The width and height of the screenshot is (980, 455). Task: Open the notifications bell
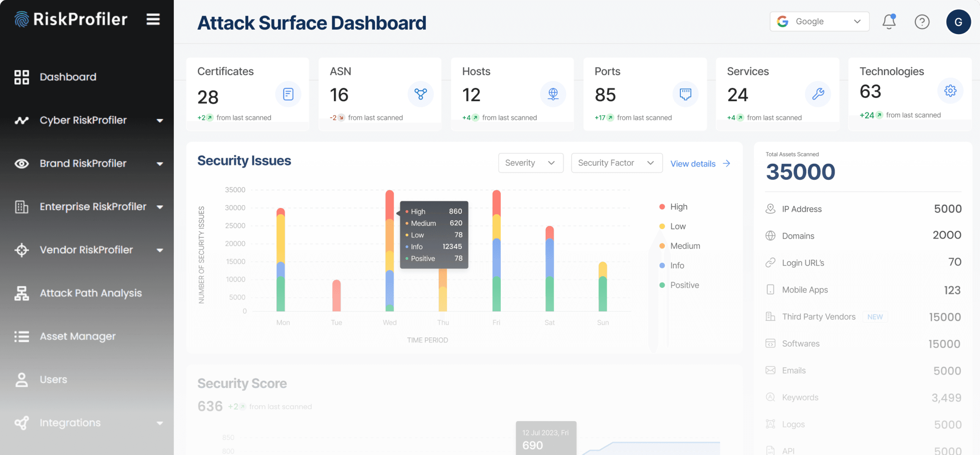click(x=889, y=22)
